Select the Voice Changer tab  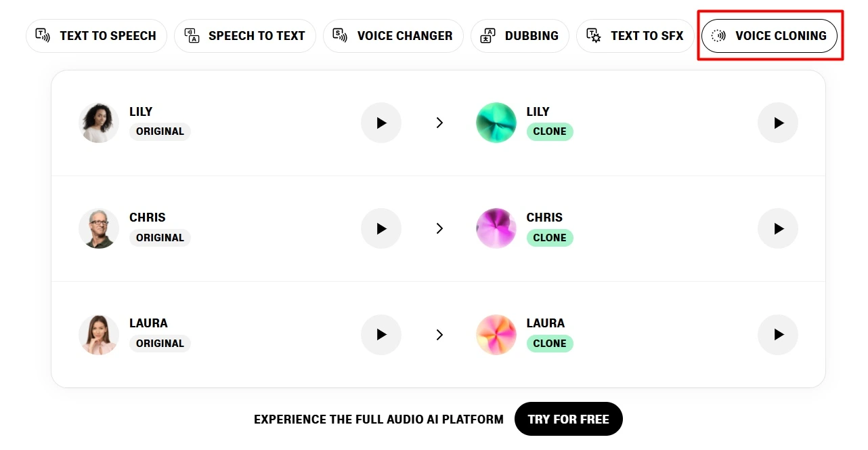[393, 36]
